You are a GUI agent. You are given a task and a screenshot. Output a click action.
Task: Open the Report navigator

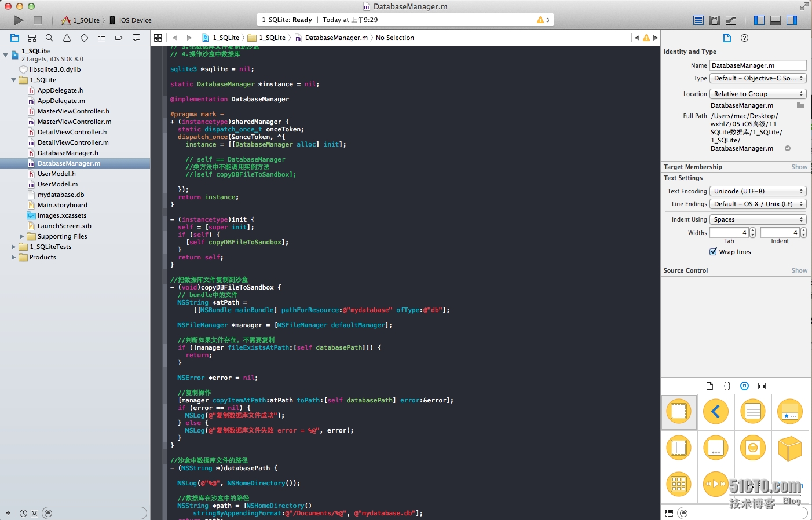point(136,38)
